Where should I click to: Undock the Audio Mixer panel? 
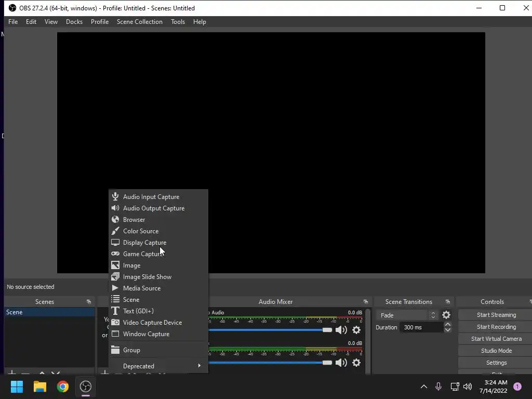[365, 302]
